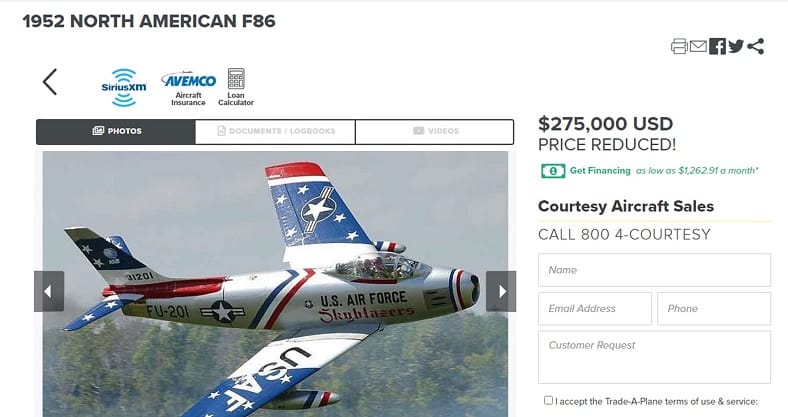Show the previous photo in gallery

tap(49, 291)
